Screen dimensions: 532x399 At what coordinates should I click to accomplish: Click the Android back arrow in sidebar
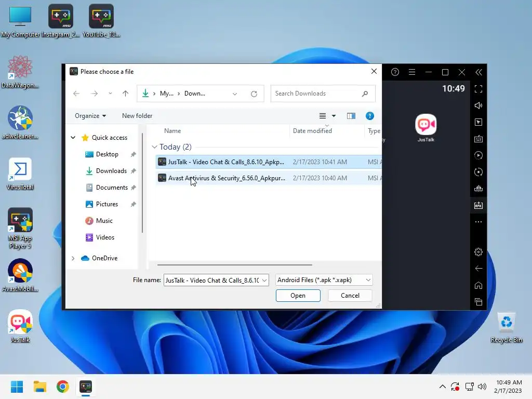[478, 269]
